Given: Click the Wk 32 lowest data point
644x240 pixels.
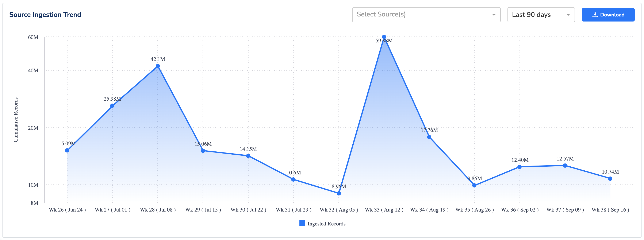Looking at the screenshot, I should [339, 193].
